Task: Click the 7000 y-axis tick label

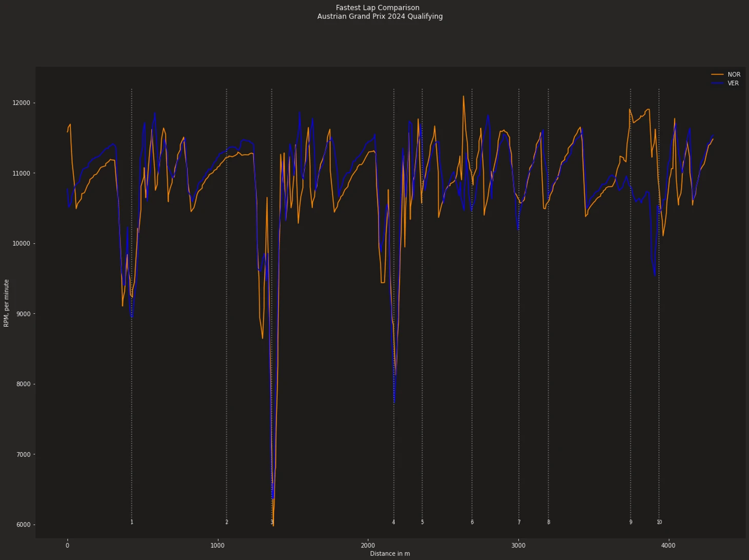Action: (23, 454)
